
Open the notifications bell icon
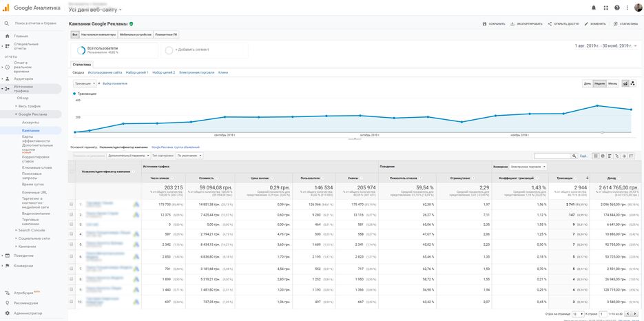[594, 8]
